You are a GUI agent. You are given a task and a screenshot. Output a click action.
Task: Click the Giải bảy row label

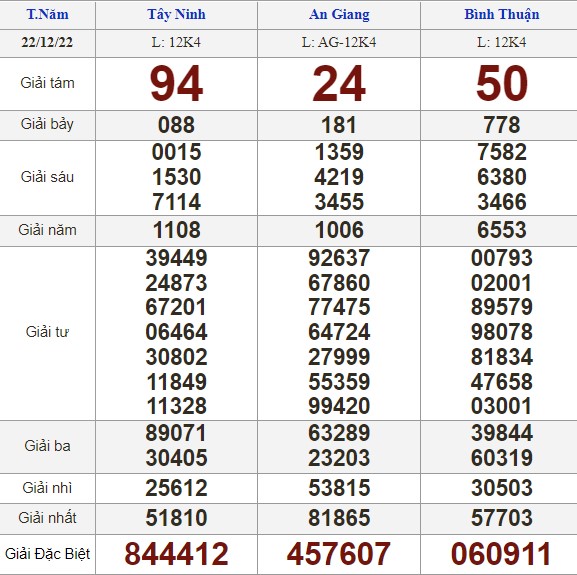(47, 124)
